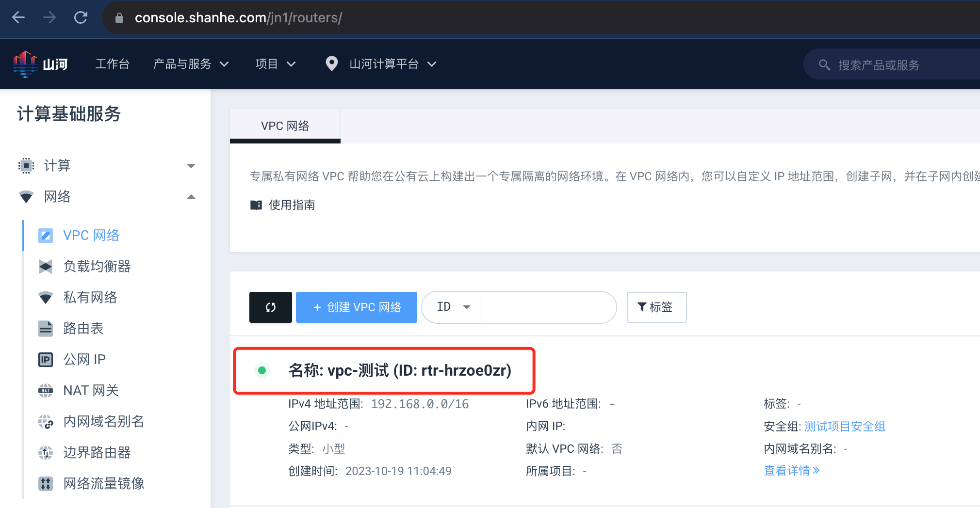This screenshot has height=508, width=980.
Task: Open 负载均衡器 from the sidebar
Action: point(97,267)
